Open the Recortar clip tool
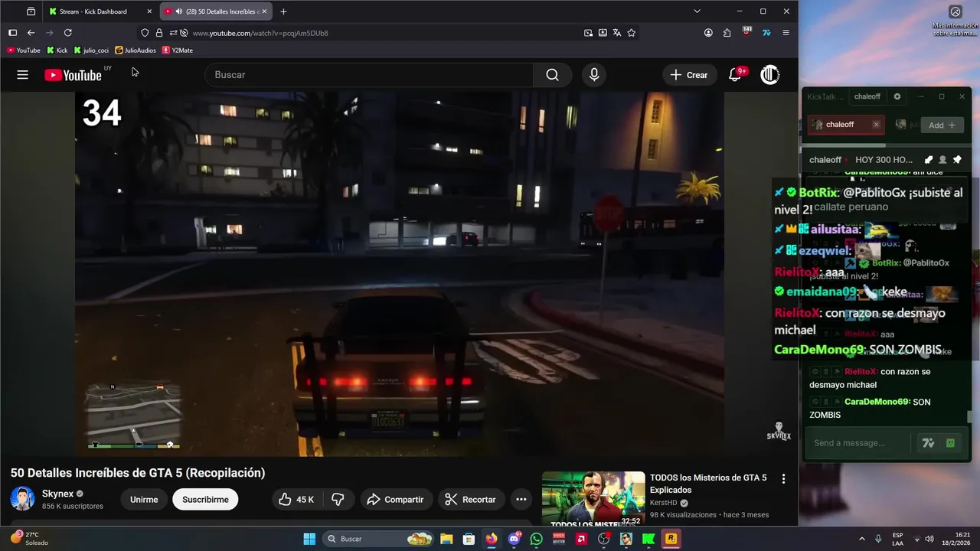Screen dimensions: 980x551 [x=471, y=500]
